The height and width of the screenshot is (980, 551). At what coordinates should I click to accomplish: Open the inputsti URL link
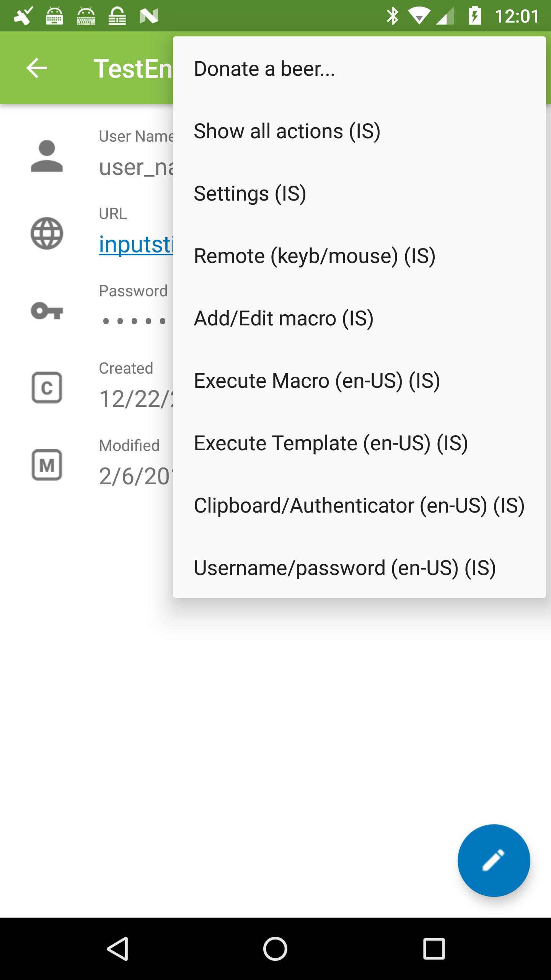tap(136, 244)
